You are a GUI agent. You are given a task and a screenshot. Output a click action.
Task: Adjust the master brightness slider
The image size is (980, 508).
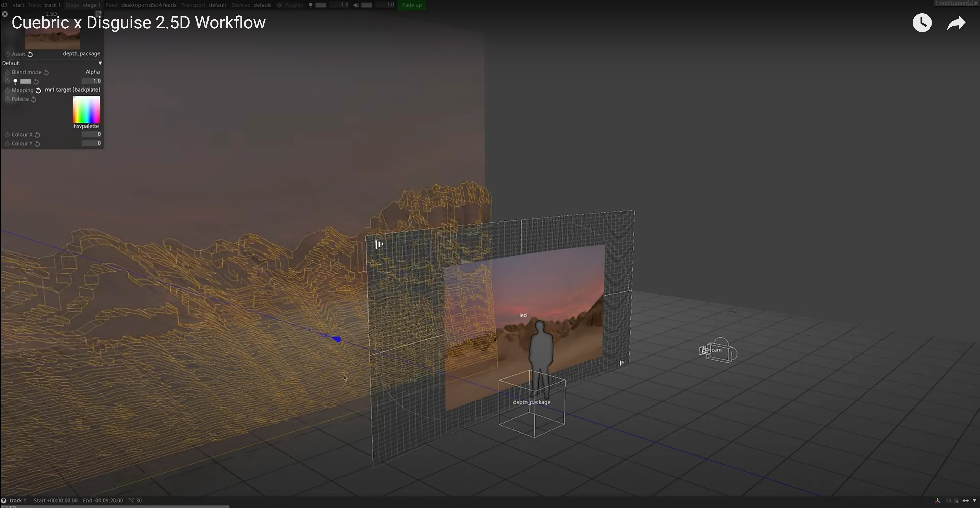click(321, 5)
